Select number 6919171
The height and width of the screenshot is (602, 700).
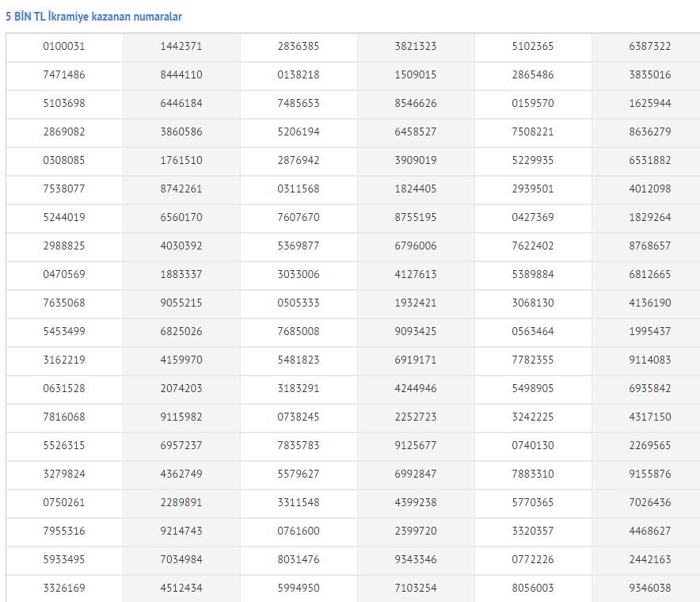(416, 360)
